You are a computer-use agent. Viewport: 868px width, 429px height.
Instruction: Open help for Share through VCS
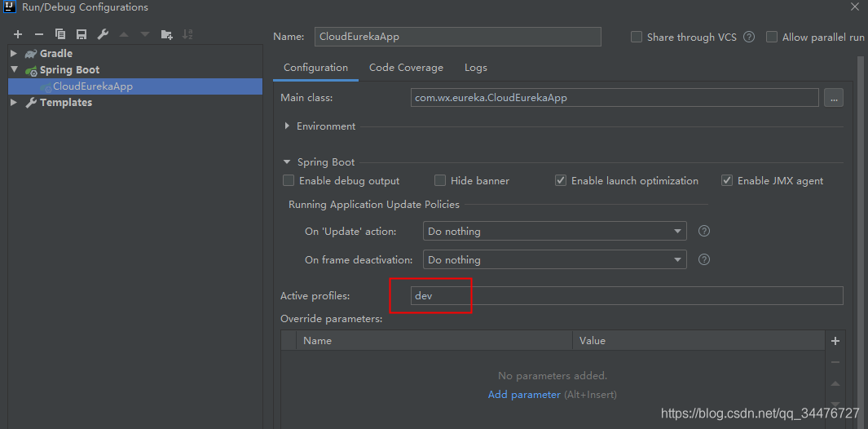pos(749,38)
